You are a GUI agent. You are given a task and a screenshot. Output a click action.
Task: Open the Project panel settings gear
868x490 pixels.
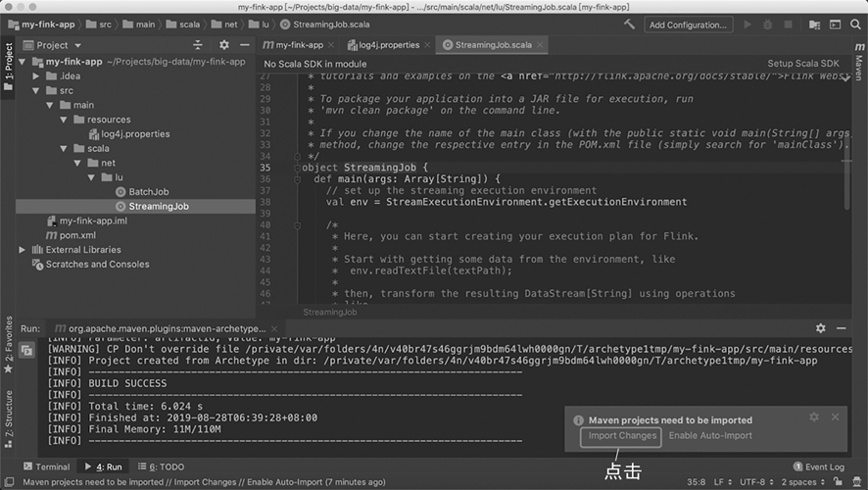tap(223, 45)
